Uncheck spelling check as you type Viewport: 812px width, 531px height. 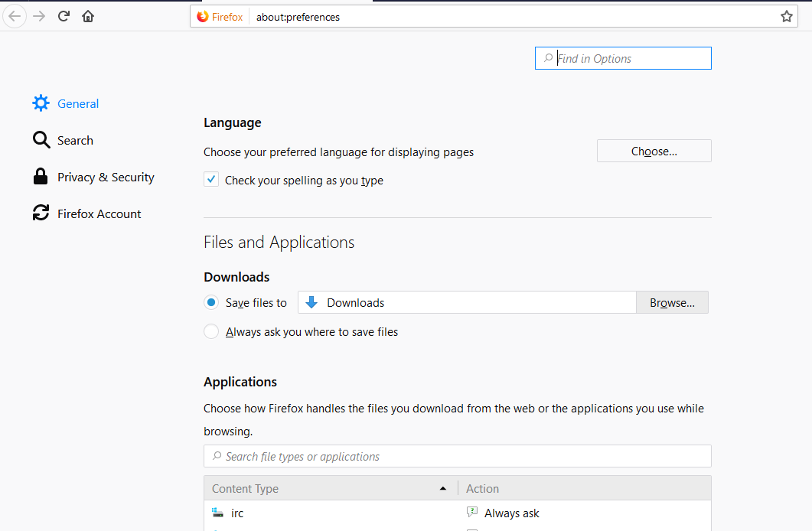click(x=210, y=179)
